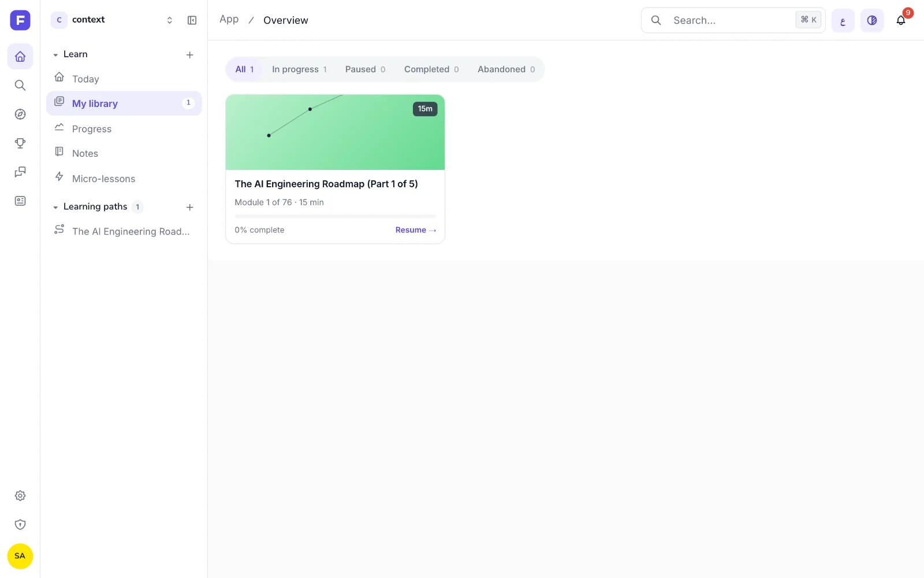
Task: Click the Resume link on the course card
Action: [415, 230]
